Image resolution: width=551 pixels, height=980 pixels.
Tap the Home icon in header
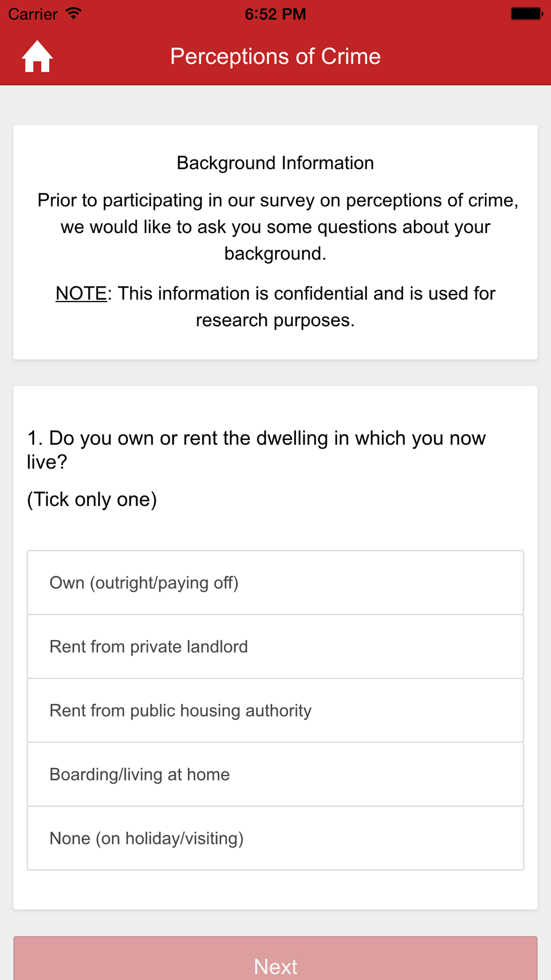coord(37,56)
